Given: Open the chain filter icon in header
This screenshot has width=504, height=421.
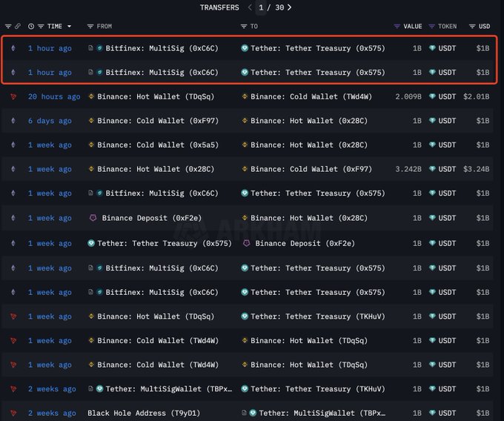Looking at the screenshot, I should [8, 27].
